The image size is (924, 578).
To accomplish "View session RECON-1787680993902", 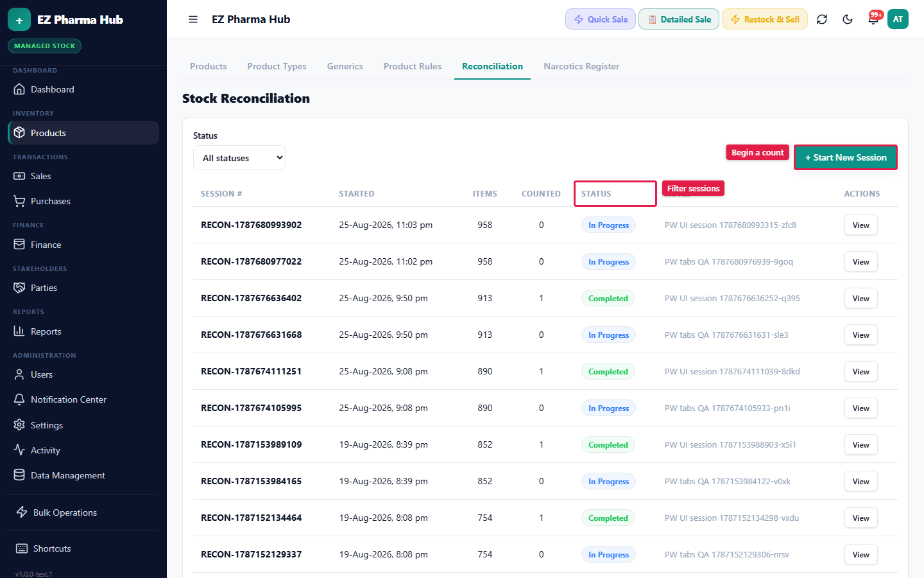I will tap(861, 225).
